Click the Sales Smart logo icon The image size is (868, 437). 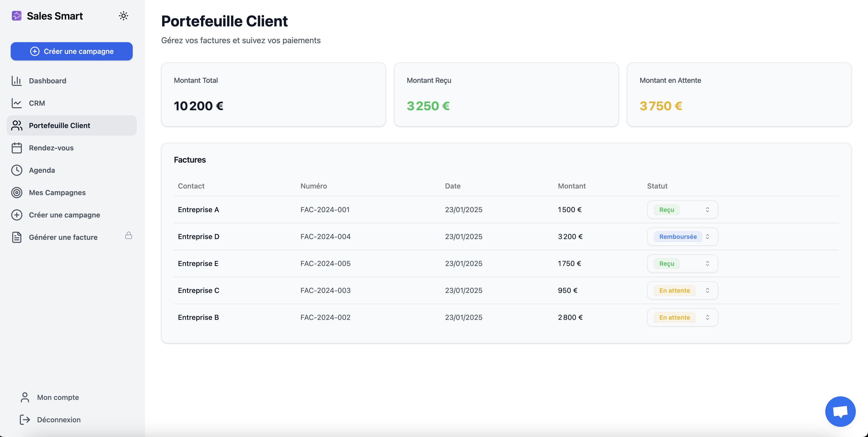point(17,16)
